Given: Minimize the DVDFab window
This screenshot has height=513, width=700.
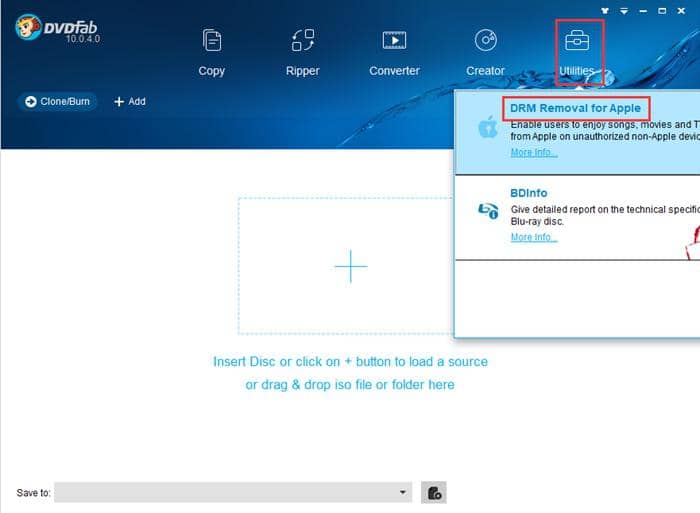Looking at the screenshot, I should click(x=643, y=11).
